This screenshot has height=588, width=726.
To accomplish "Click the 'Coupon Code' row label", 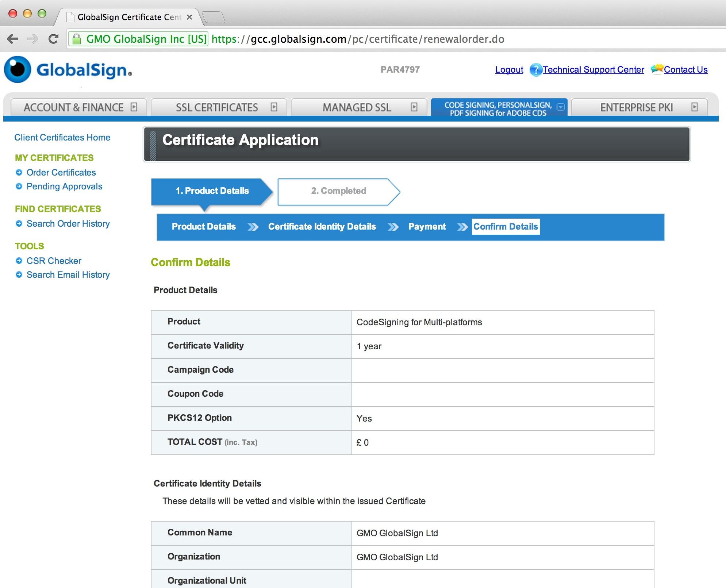I will coord(195,394).
